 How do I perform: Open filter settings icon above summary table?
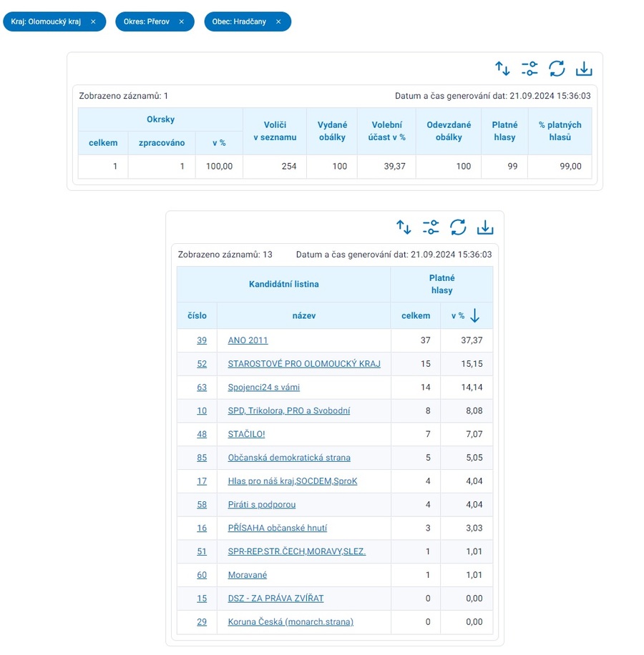(530, 69)
